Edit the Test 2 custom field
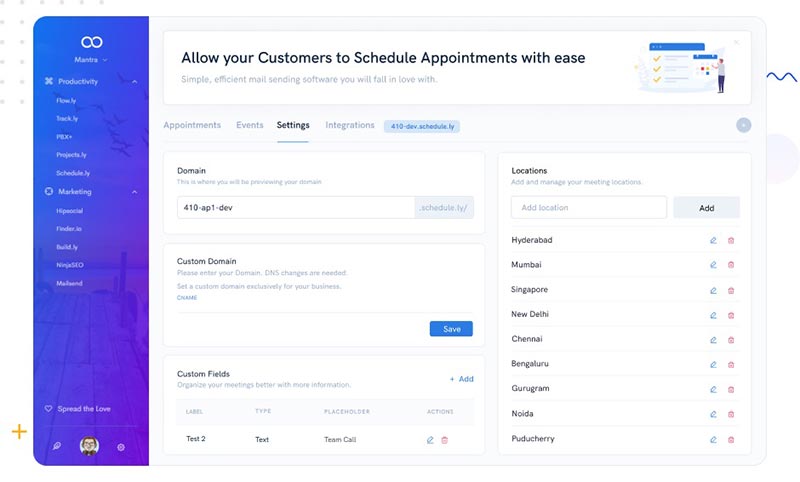800x482 pixels. pyautogui.click(x=430, y=440)
